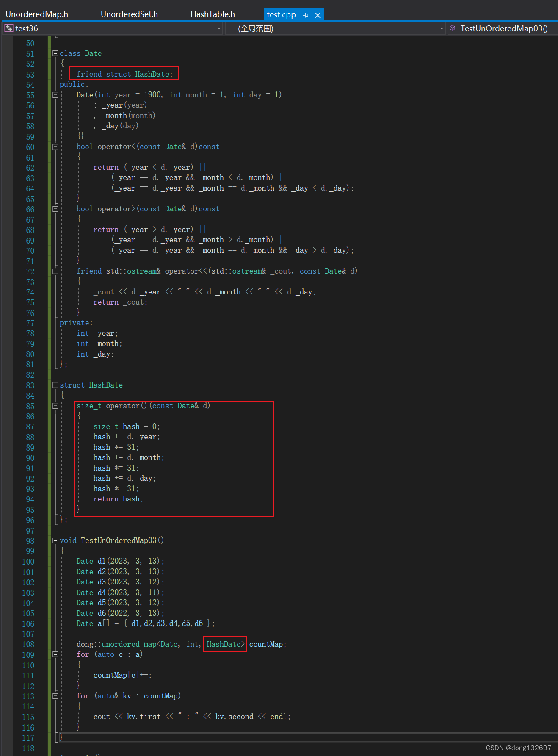Click the 'Date d6(2022, 3, 13);' line
The image size is (558, 756).
pos(120,613)
